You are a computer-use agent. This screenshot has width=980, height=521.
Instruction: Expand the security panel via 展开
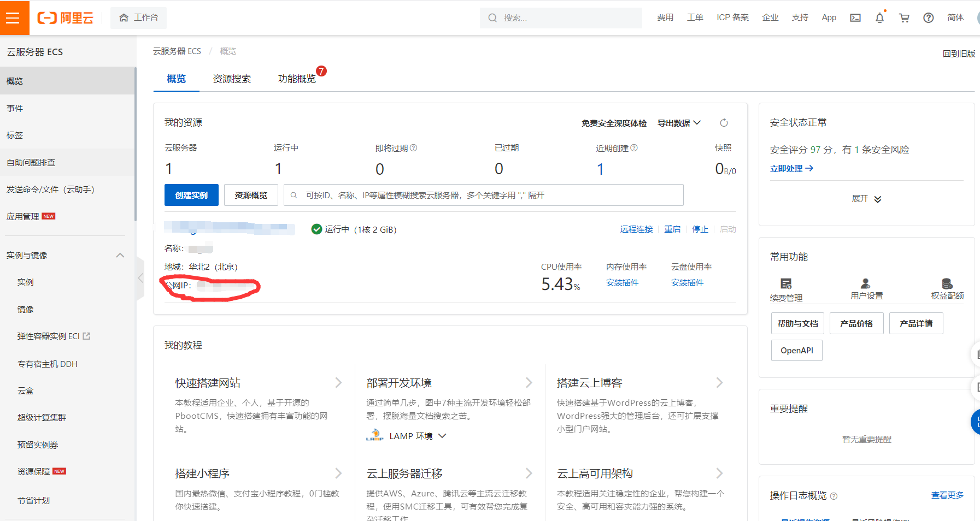pos(866,199)
